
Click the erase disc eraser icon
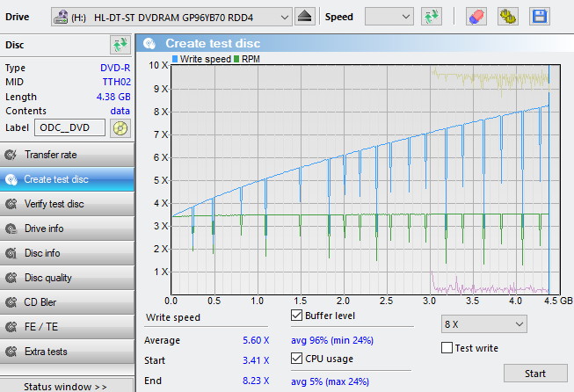475,17
